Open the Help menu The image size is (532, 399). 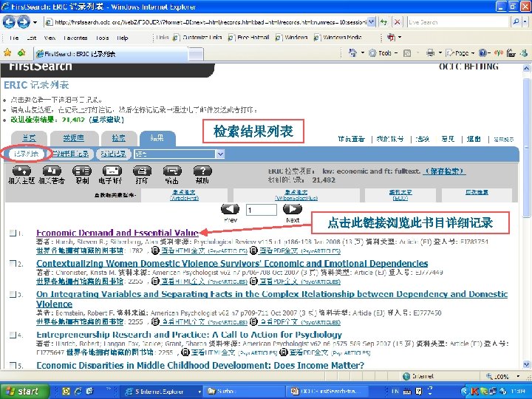[123, 38]
